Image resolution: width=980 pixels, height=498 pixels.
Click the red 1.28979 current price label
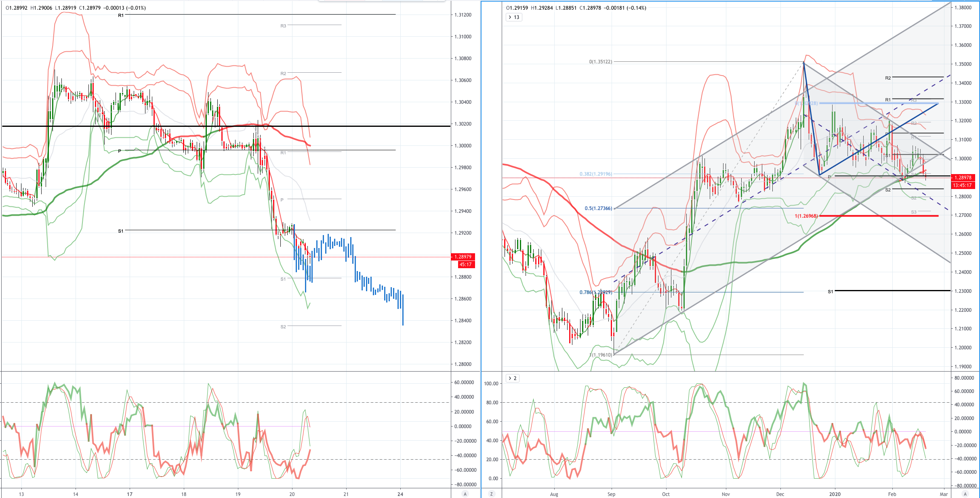(463, 257)
